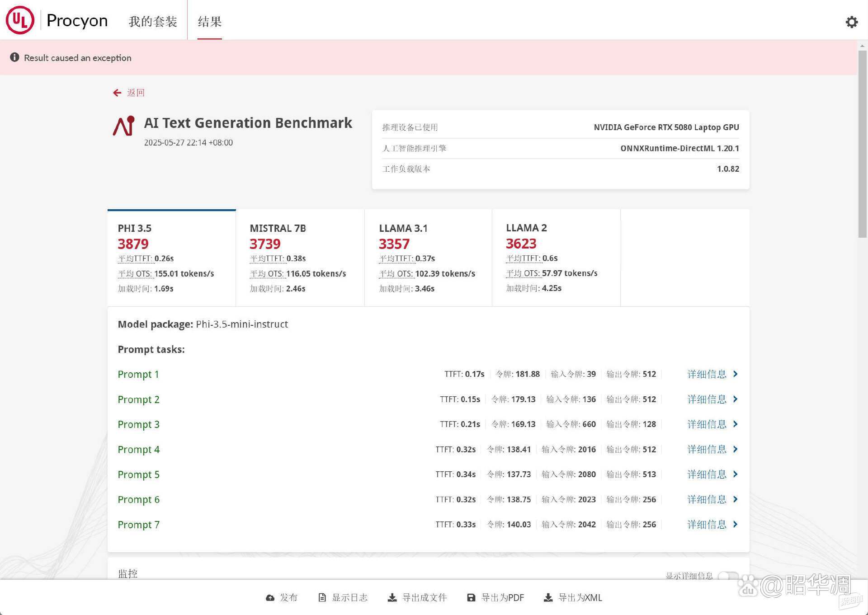The width and height of the screenshot is (868, 615).
Task: Click the 'Result caused an exception' message
Action: click(78, 58)
